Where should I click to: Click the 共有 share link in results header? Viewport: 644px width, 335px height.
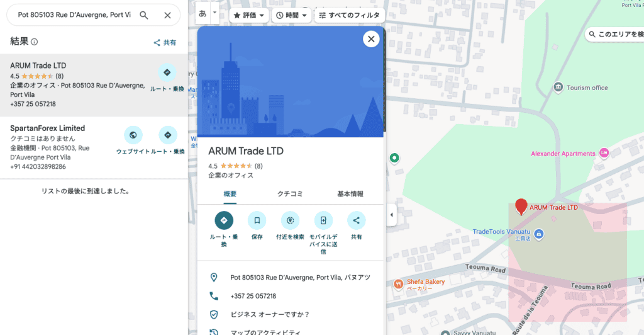click(x=165, y=42)
